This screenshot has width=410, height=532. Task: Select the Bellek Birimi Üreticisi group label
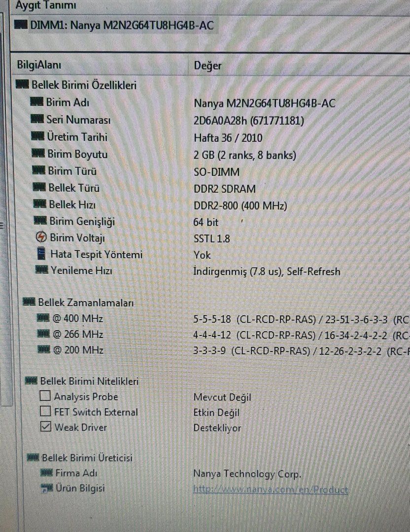pos(87,458)
